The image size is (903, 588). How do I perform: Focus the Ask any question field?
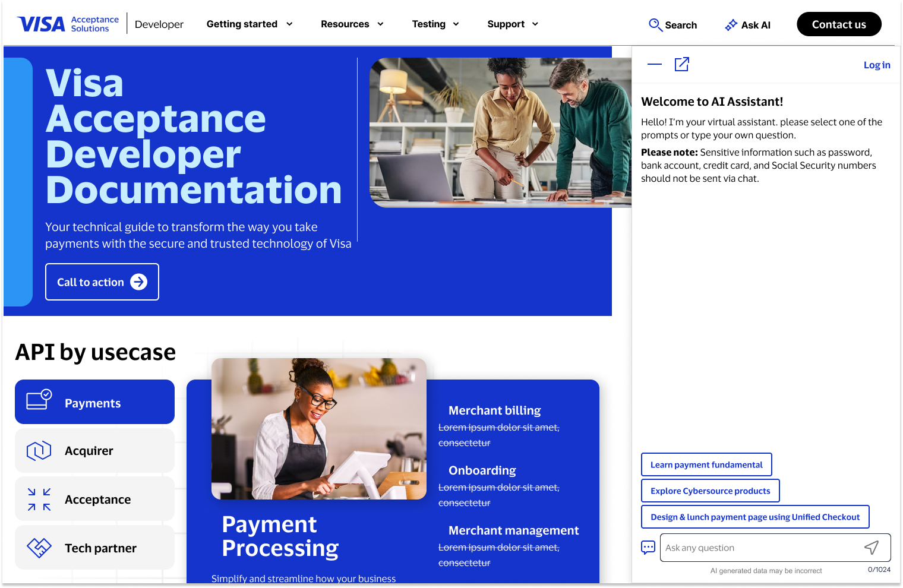point(775,548)
